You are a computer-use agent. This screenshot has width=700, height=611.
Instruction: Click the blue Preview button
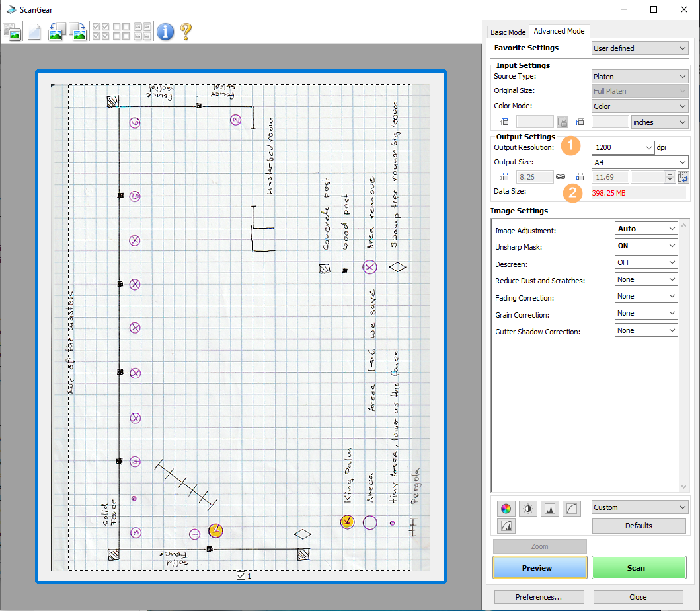540,568
